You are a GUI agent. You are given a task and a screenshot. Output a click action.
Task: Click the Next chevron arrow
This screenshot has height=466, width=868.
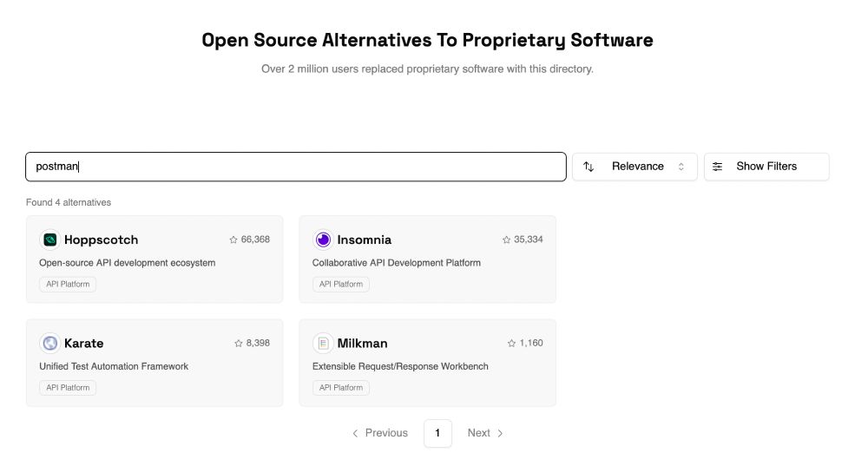tap(500, 433)
